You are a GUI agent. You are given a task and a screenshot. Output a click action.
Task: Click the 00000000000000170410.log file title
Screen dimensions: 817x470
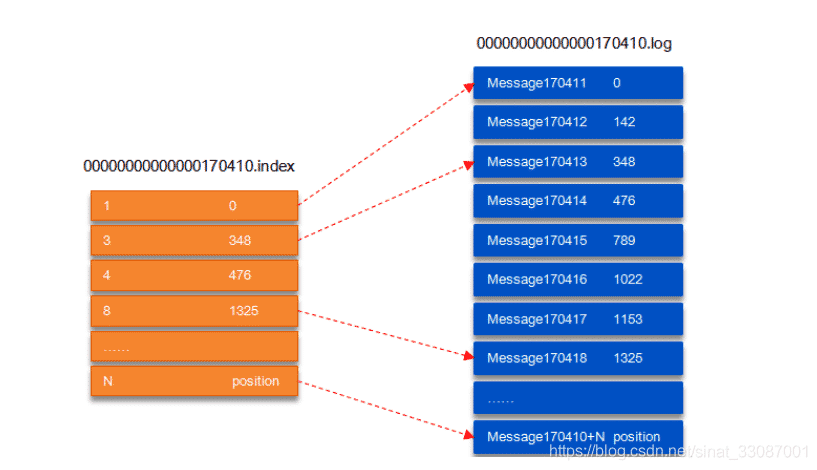tap(574, 43)
